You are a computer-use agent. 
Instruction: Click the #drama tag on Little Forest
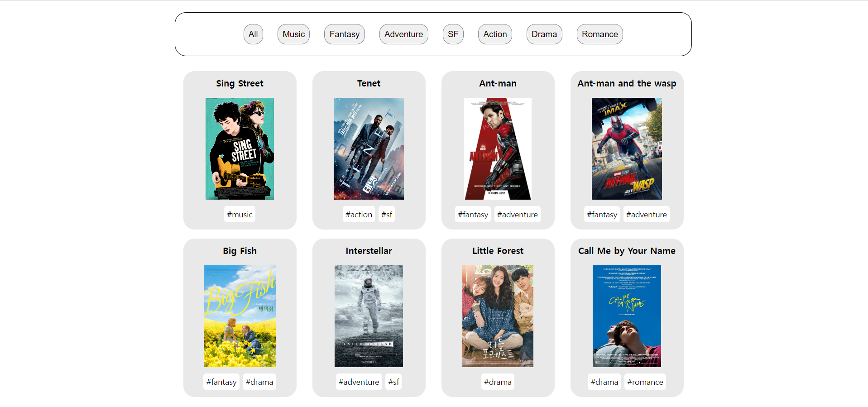[x=498, y=382]
